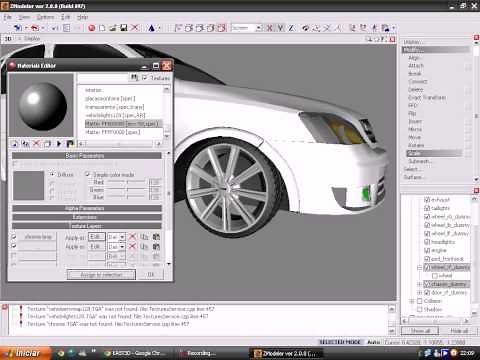480x360 pixels.
Task: Expand the door_rf_dummy tree node
Action: tap(420, 293)
